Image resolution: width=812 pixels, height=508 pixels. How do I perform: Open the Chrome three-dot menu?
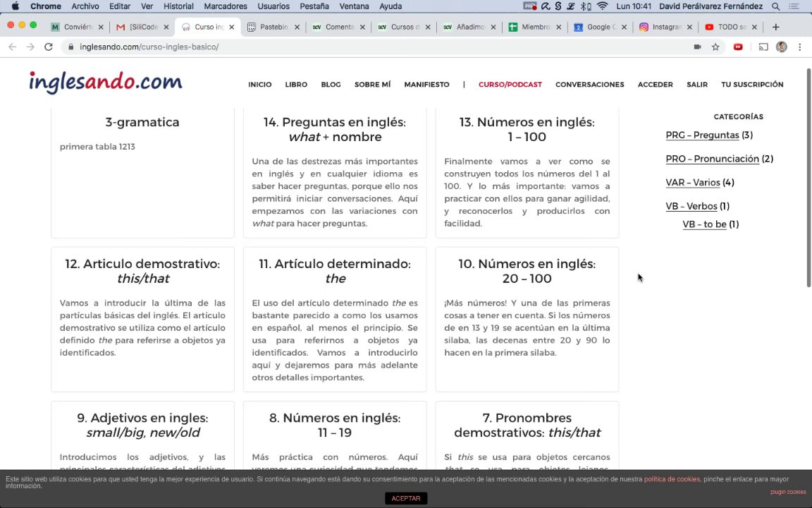799,47
